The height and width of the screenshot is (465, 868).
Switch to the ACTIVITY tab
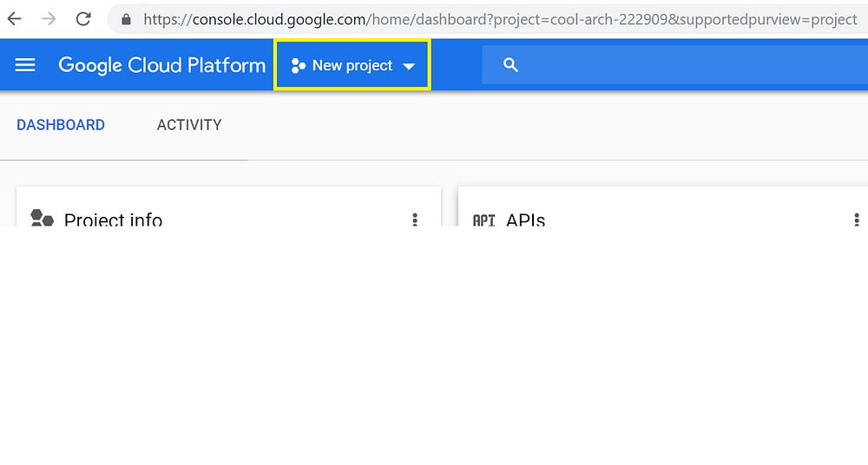coord(189,125)
